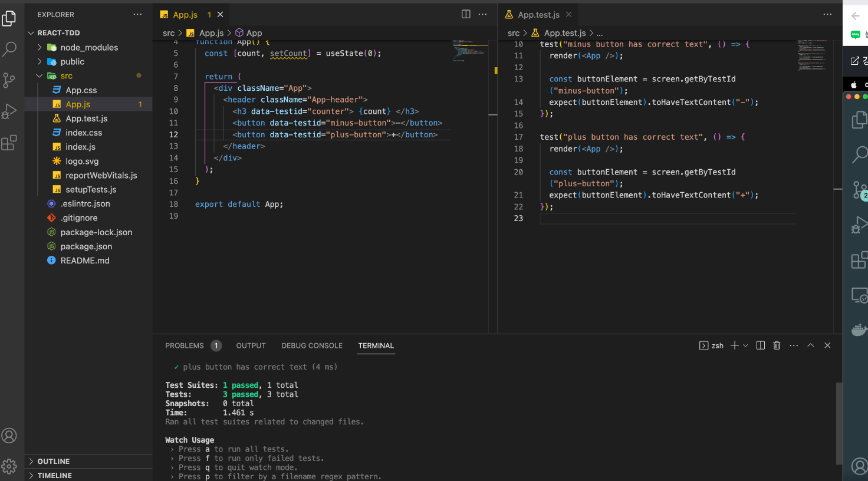Maximize the panel with up chevron

pyautogui.click(x=811, y=345)
